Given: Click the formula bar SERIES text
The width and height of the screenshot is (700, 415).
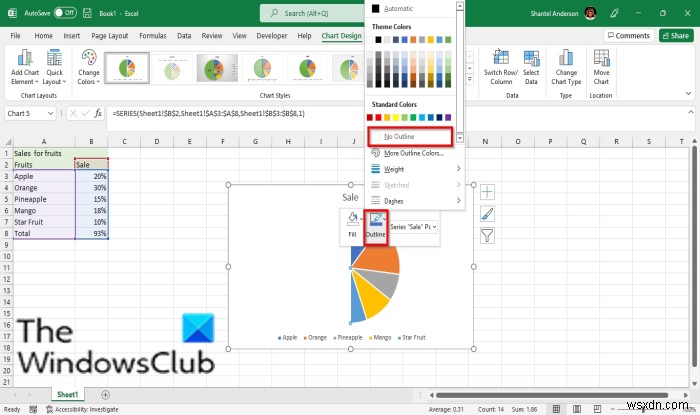Looking at the screenshot, I should coord(208,113).
